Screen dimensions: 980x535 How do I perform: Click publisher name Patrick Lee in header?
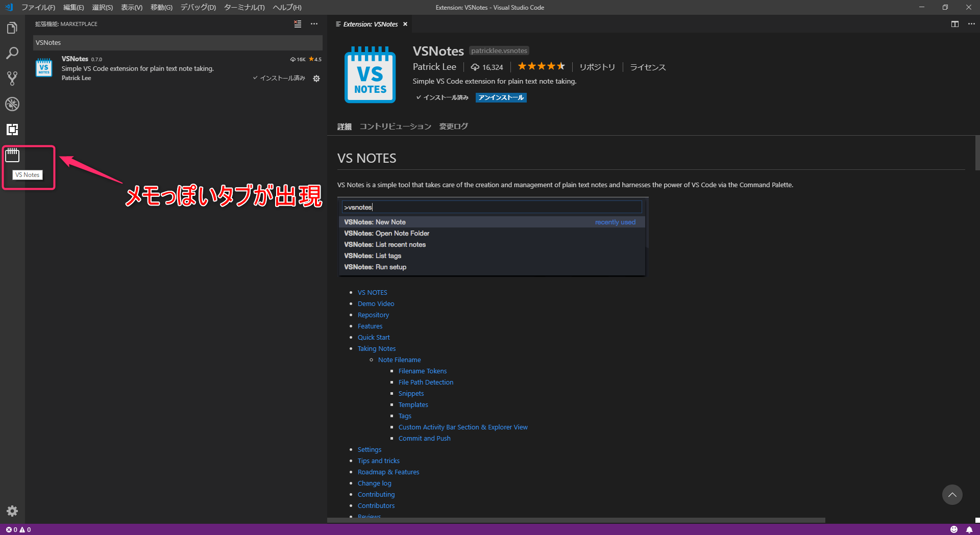pyautogui.click(x=434, y=67)
